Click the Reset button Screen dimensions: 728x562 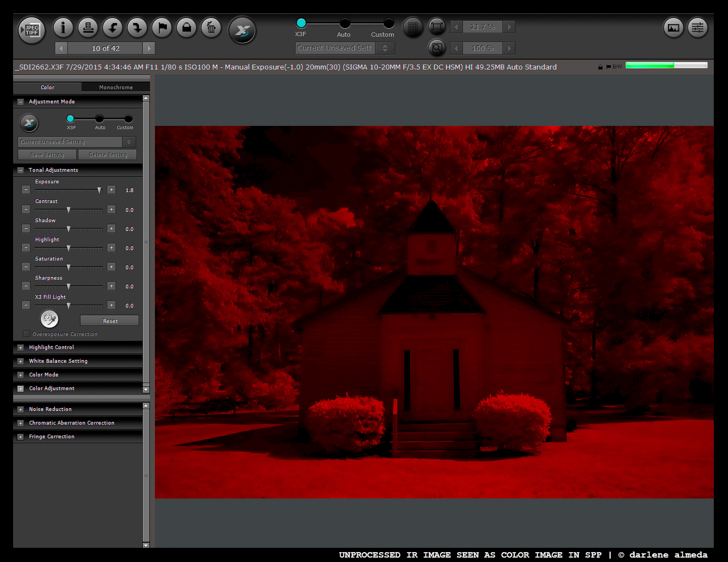coord(110,321)
